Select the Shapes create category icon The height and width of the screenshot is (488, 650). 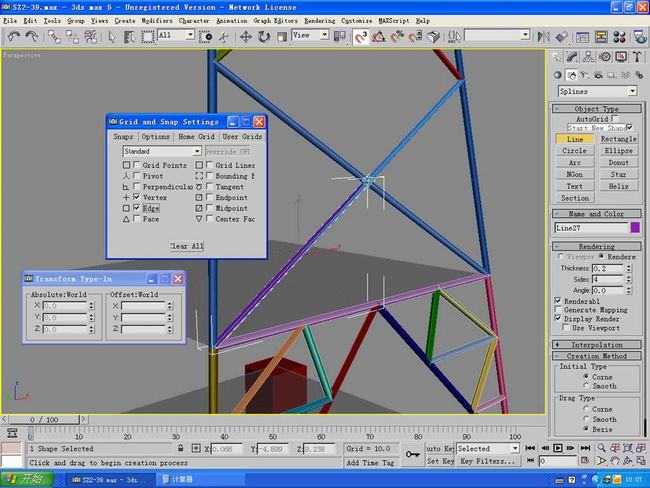(572, 75)
